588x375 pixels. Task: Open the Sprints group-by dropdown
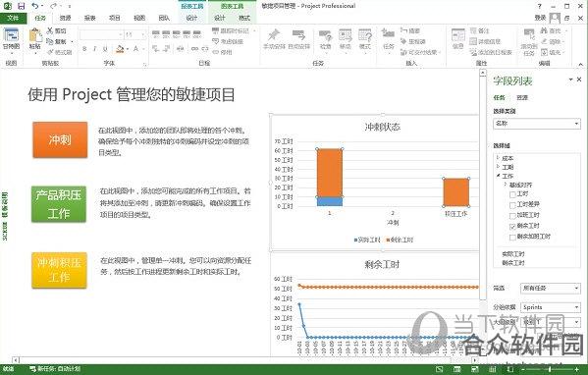(550, 307)
